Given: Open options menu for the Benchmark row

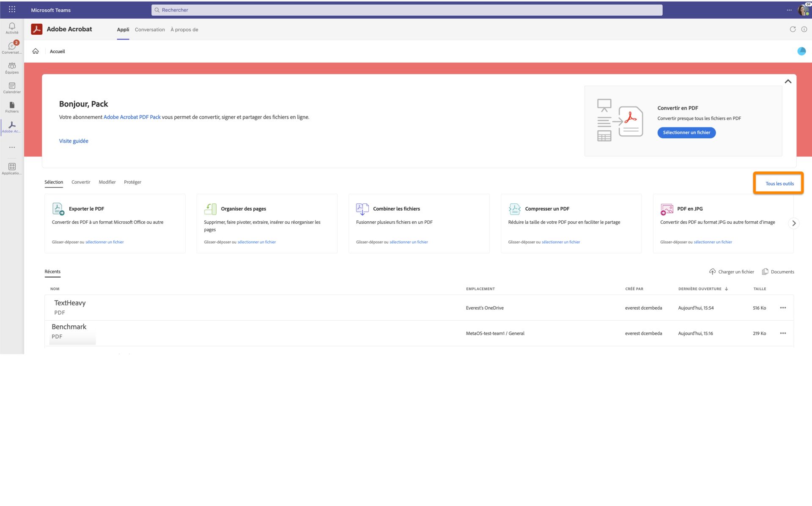Looking at the screenshot, I should [x=783, y=333].
